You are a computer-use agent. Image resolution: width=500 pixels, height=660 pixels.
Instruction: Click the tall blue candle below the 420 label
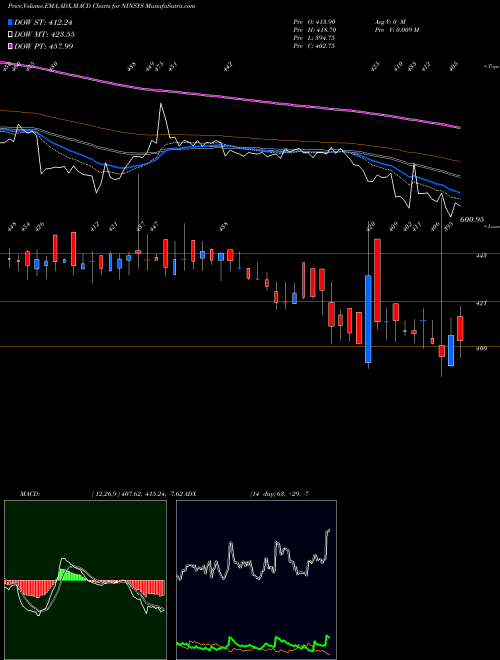368,319
